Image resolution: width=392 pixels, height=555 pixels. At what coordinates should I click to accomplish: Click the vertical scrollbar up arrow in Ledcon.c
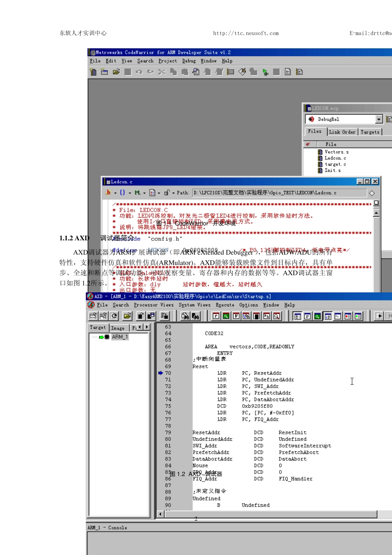point(376,213)
